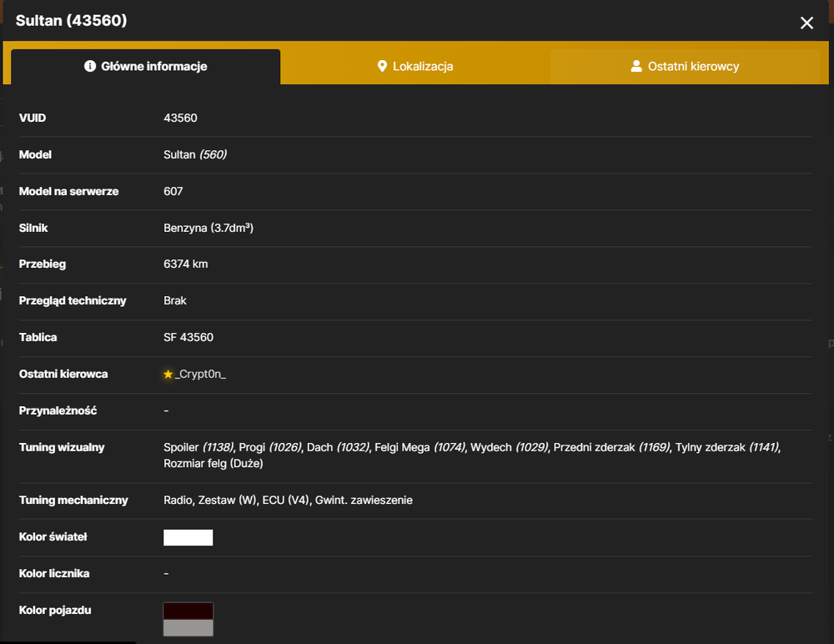
Task: Click the Tablica row label
Action: (38, 338)
